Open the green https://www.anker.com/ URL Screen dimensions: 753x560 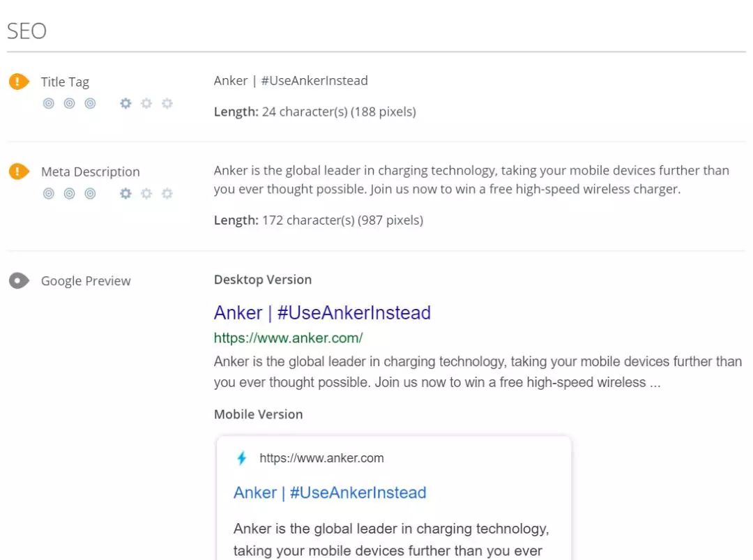point(288,338)
